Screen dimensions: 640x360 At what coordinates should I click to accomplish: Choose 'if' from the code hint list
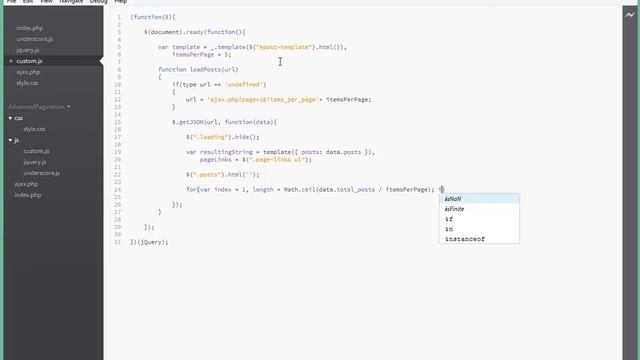tap(479, 219)
